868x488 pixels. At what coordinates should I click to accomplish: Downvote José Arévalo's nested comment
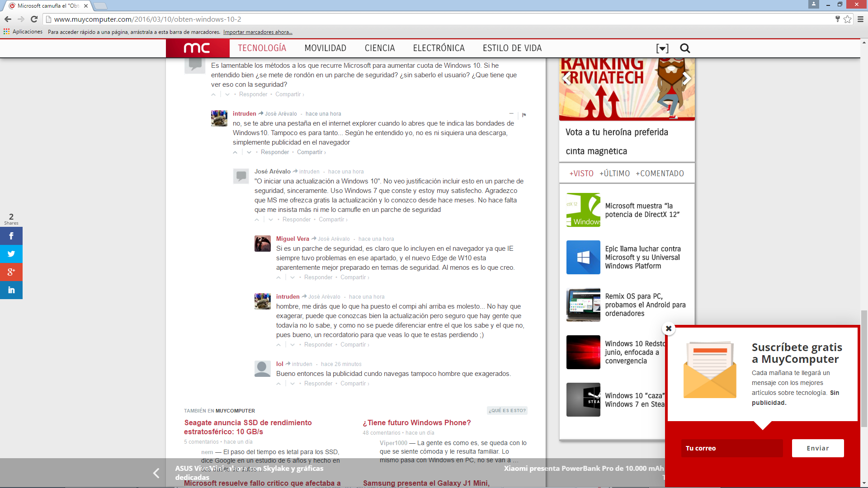tap(271, 220)
